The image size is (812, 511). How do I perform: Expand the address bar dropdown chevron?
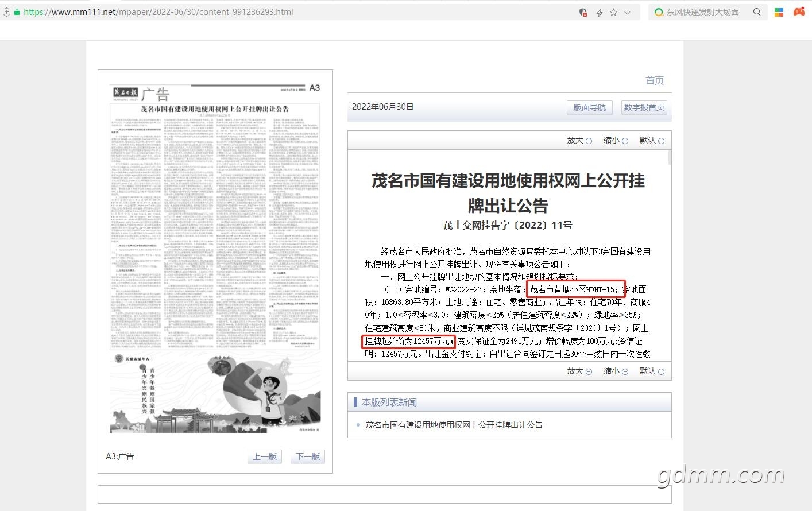pos(627,12)
